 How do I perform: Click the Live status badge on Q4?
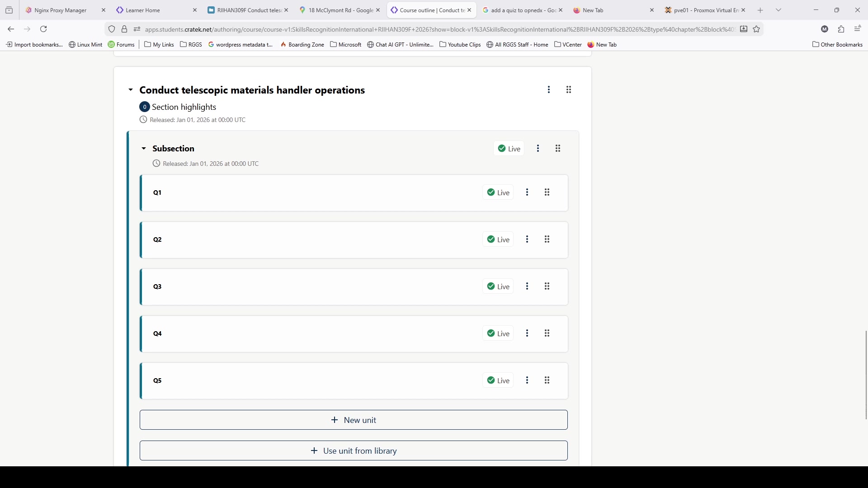click(498, 333)
